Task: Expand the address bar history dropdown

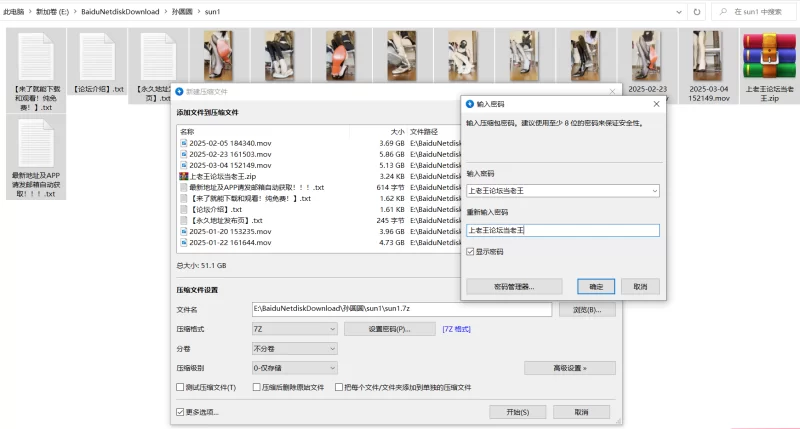Action: (679, 12)
